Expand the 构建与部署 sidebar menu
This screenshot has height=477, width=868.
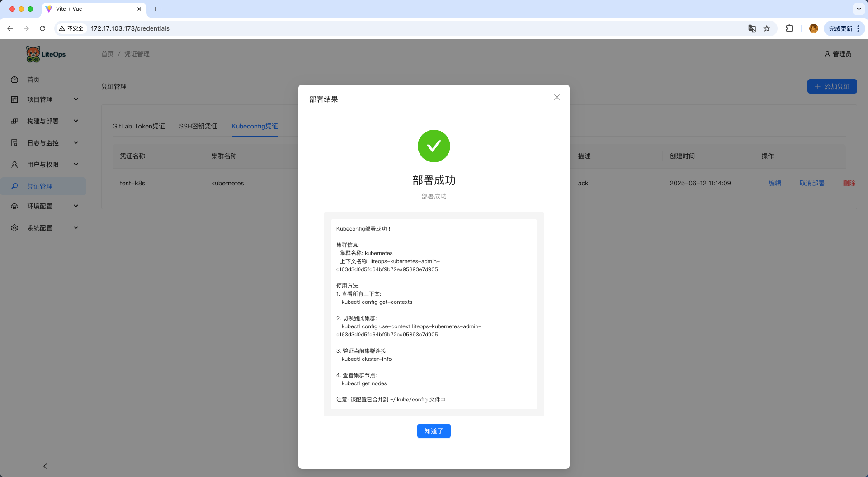[44, 121]
